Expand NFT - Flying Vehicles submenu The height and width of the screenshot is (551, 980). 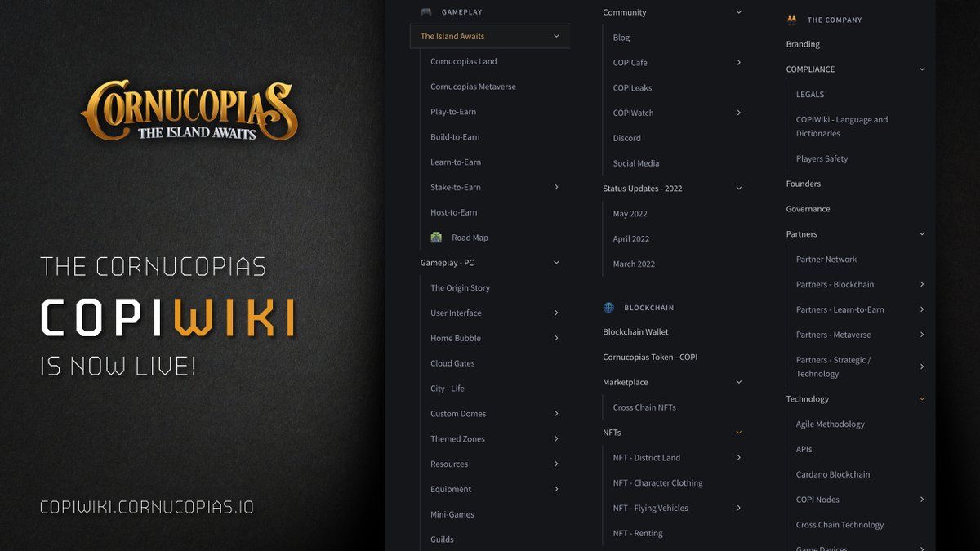pyautogui.click(x=739, y=508)
